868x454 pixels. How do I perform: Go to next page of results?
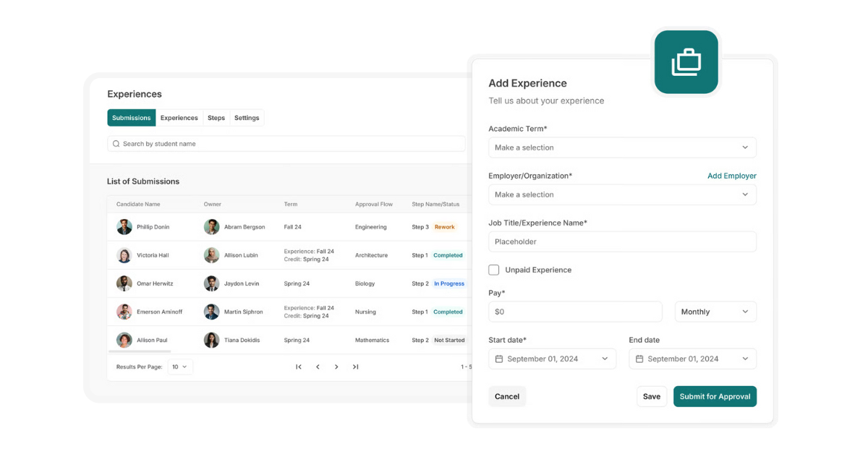point(336,367)
